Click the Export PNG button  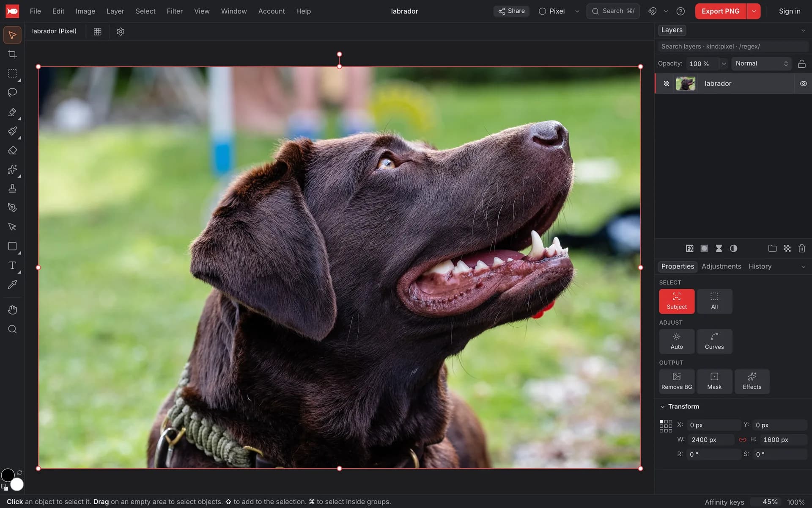coord(720,11)
